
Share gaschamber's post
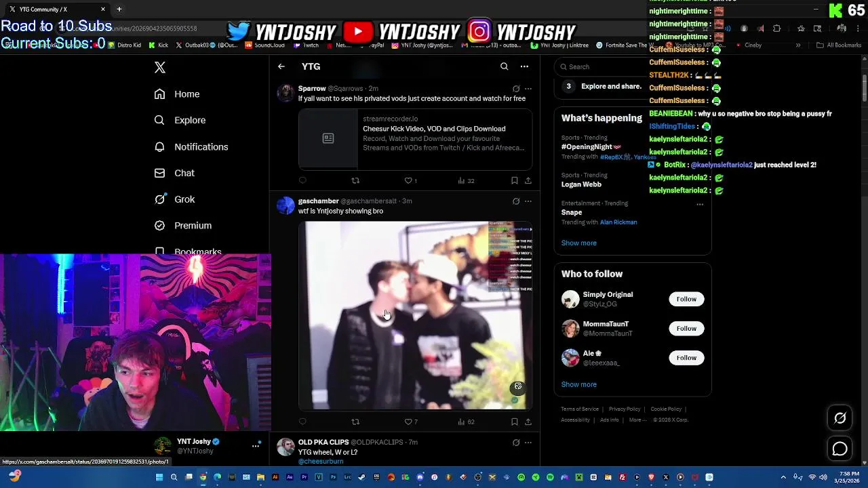tap(528, 422)
